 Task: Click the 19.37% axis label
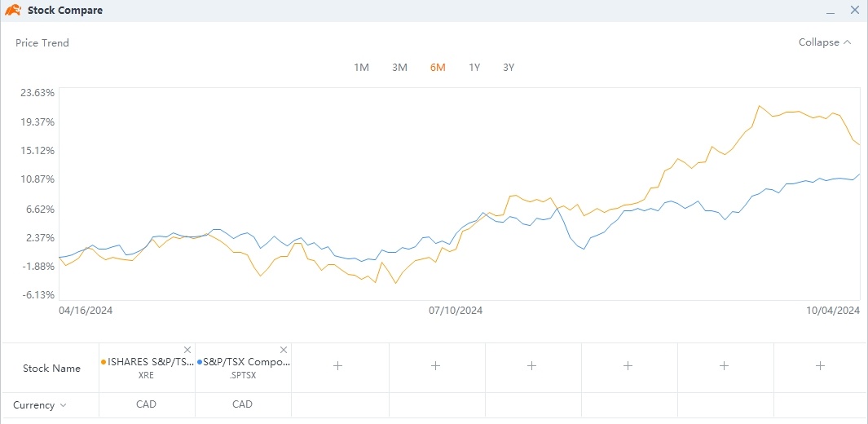[x=37, y=121]
